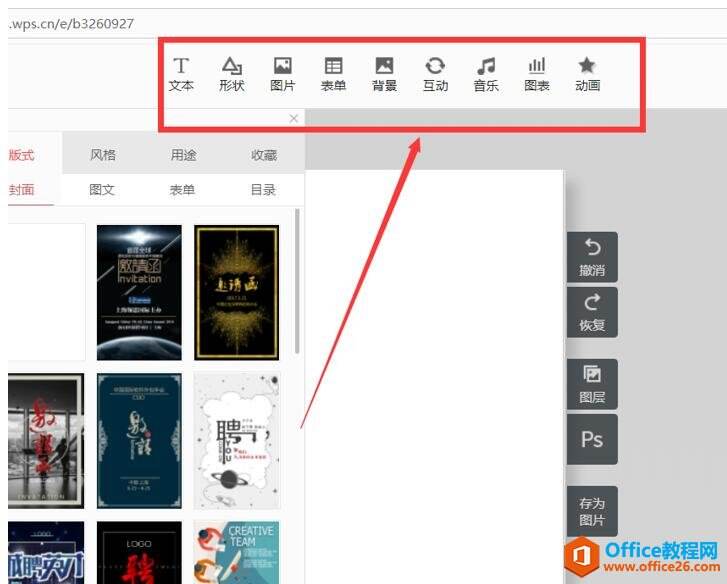Open the 形状 shapes tool

232,74
